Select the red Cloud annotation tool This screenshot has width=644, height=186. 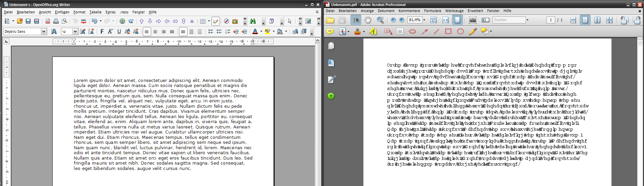[412, 31]
